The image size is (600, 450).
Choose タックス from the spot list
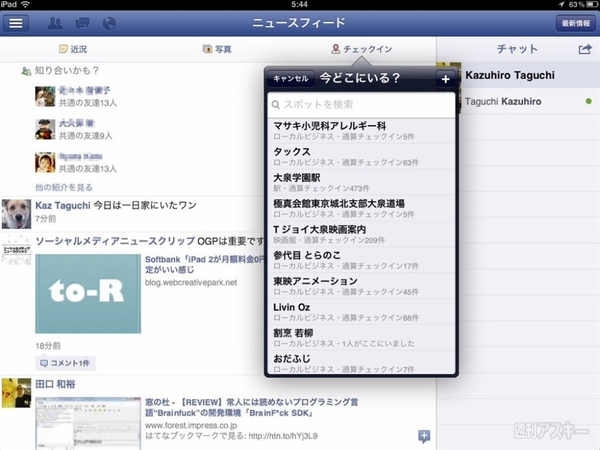click(x=361, y=157)
